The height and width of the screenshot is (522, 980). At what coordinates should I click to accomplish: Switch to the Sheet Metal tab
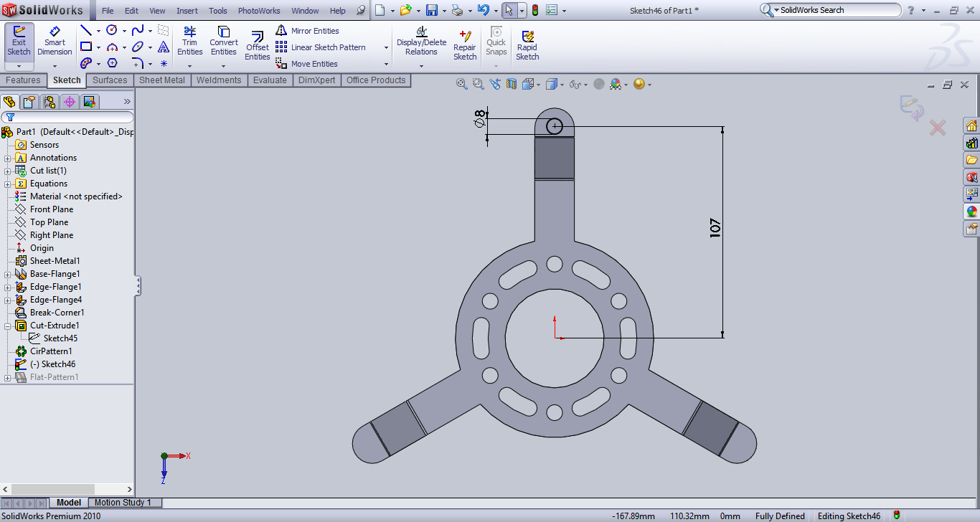point(161,80)
